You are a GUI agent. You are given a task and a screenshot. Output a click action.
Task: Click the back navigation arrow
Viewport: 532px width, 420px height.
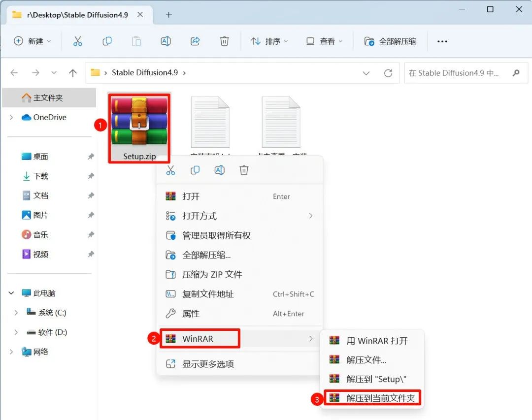click(x=14, y=72)
